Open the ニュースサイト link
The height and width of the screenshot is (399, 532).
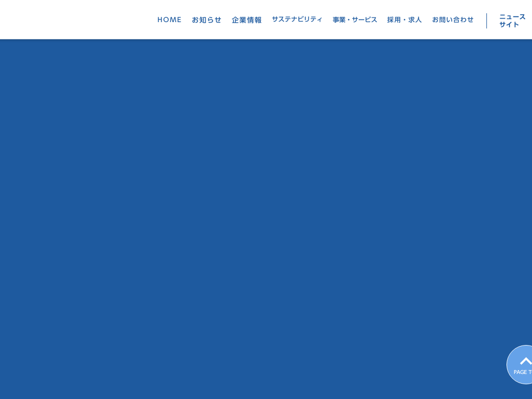[512, 20]
